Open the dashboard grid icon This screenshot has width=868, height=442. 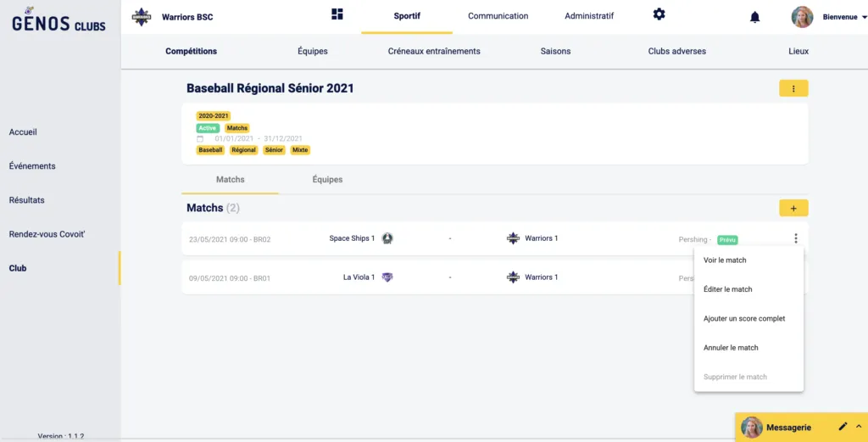click(x=337, y=14)
